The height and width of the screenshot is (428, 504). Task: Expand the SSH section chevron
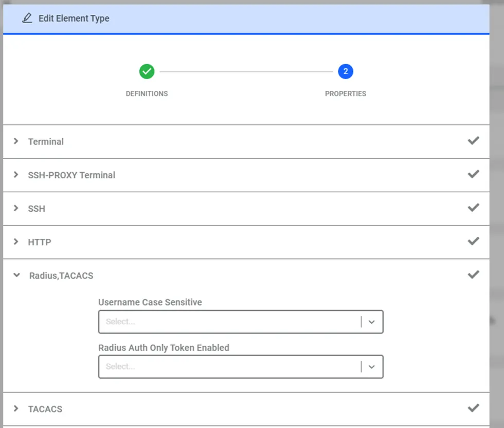tap(16, 208)
